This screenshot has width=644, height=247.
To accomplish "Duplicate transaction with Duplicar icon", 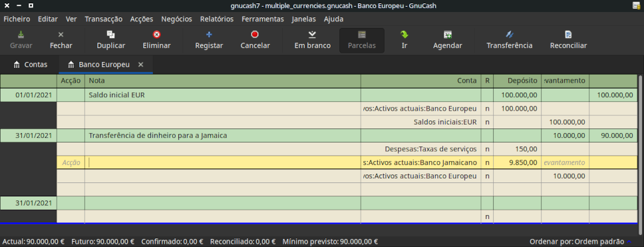I will coord(111,35).
